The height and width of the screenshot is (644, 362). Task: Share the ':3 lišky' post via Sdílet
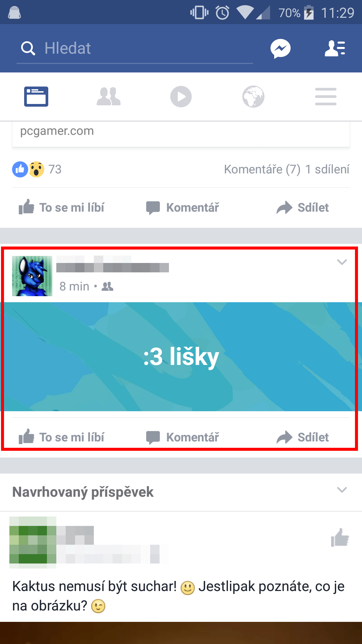pos(303,437)
